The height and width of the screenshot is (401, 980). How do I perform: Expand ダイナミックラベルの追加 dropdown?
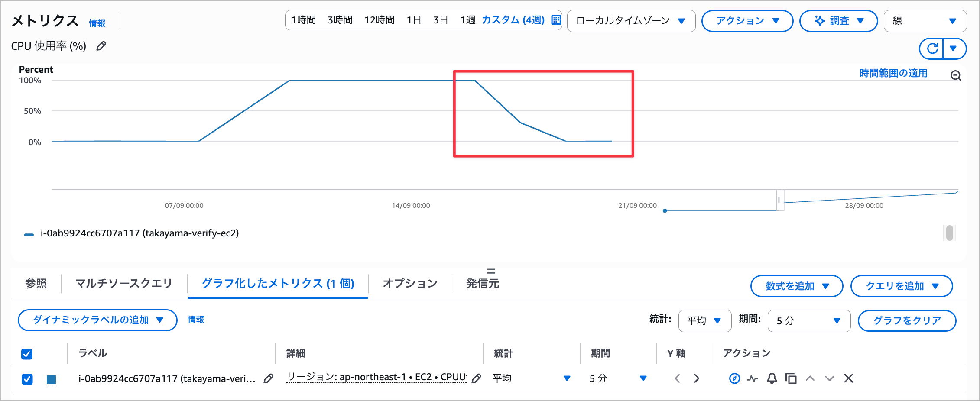coord(97,320)
